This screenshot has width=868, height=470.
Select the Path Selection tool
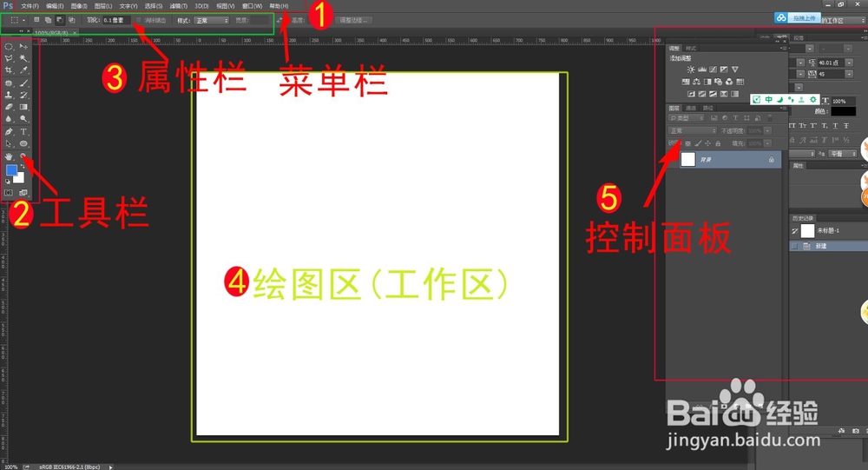tap(9, 144)
